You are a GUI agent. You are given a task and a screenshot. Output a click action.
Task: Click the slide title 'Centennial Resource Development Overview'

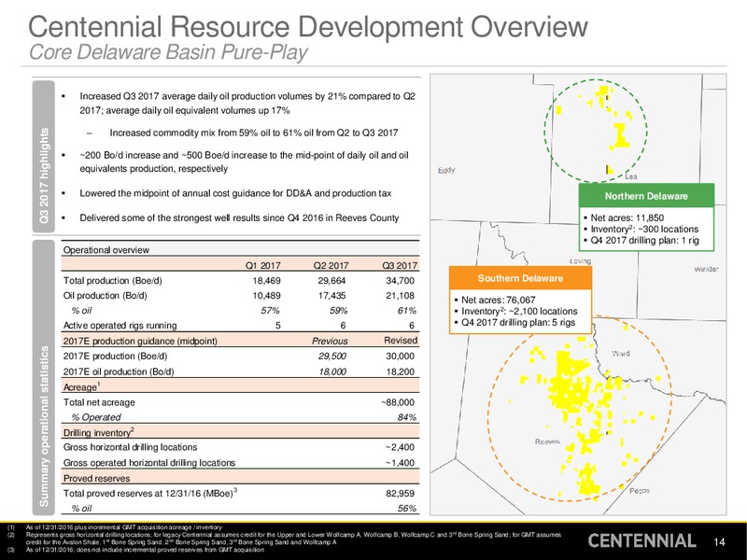pyautogui.click(x=308, y=27)
